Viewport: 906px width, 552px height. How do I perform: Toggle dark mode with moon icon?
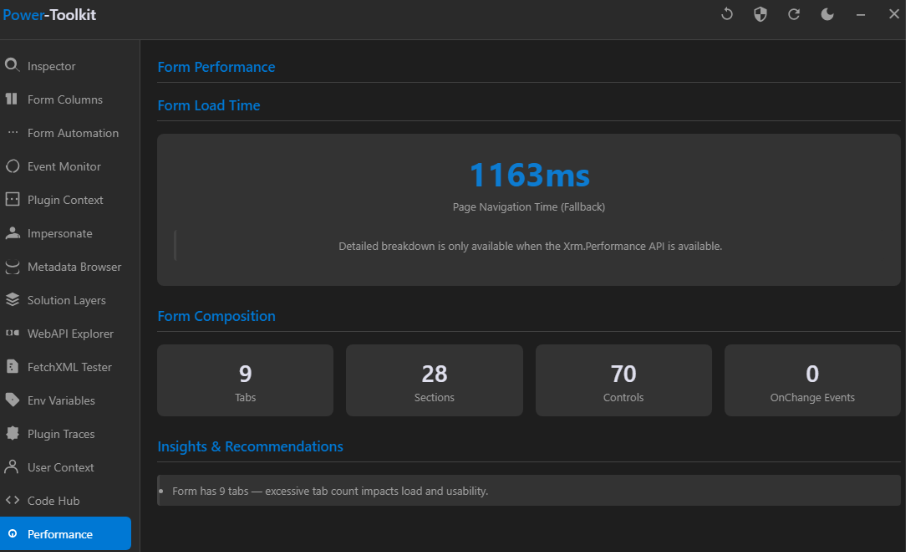coord(827,14)
